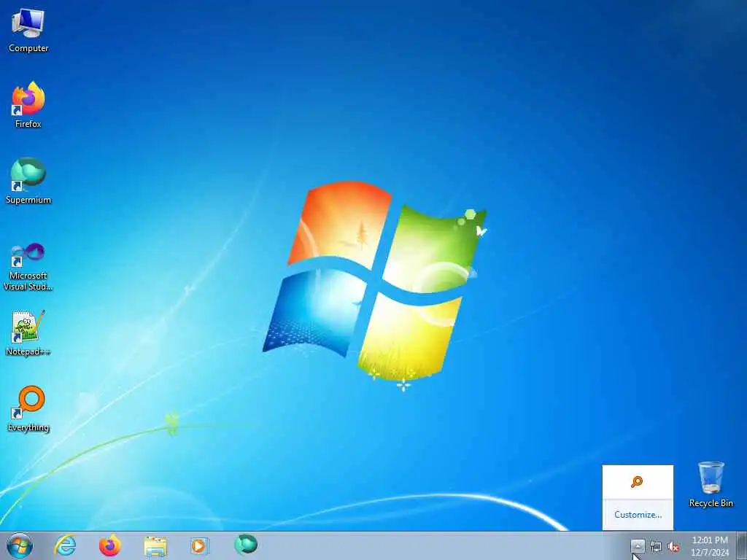The height and width of the screenshot is (560, 747).
Task: Launch Supermium from the taskbar
Action: (x=246, y=545)
